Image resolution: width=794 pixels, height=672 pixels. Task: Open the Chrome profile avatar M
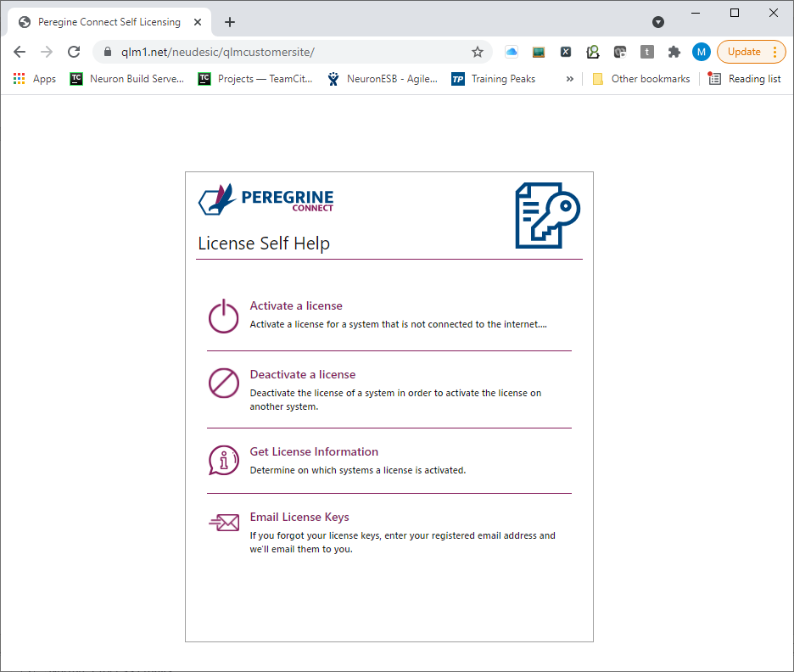(702, 52)
